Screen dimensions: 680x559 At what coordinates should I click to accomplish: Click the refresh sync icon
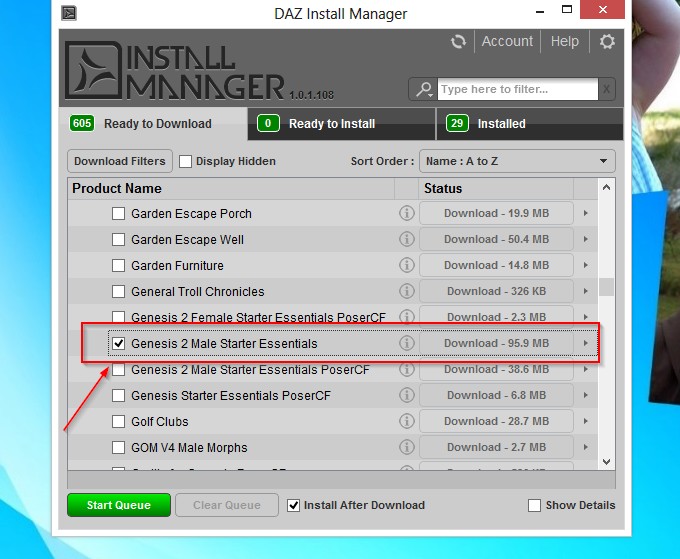[x=458, y=42]
